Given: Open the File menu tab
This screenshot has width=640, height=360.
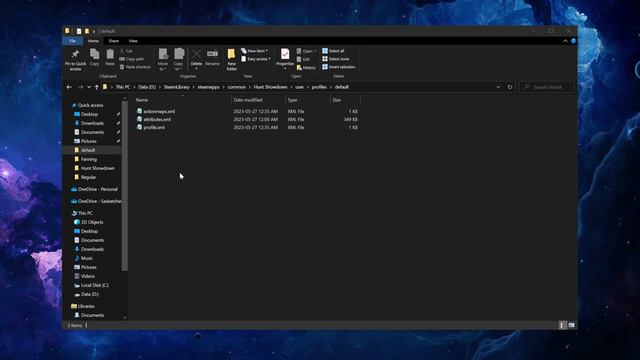Looking at the screenshot, I should [x=72, y=41].
